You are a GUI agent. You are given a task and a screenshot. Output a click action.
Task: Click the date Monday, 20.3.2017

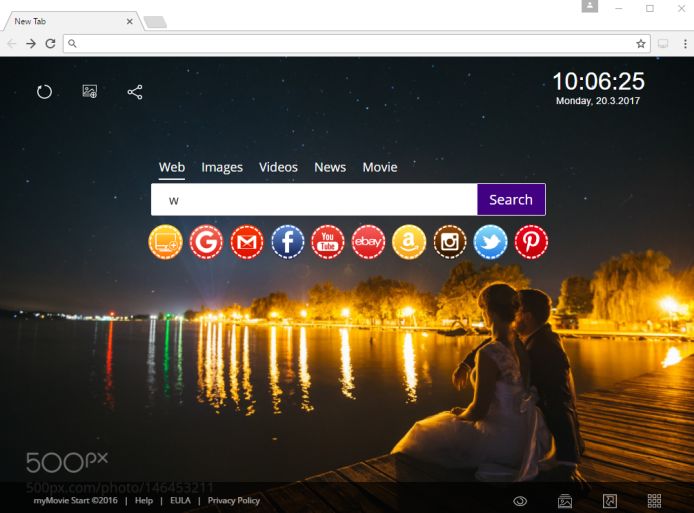click(598, 101)
